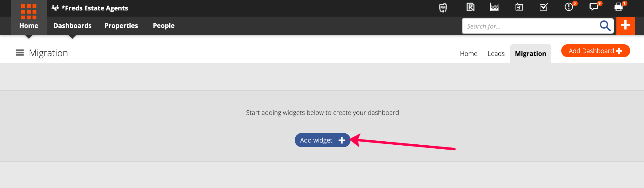
Task: Open messages speech bubble with 9 badge
Action: [594, 7]
